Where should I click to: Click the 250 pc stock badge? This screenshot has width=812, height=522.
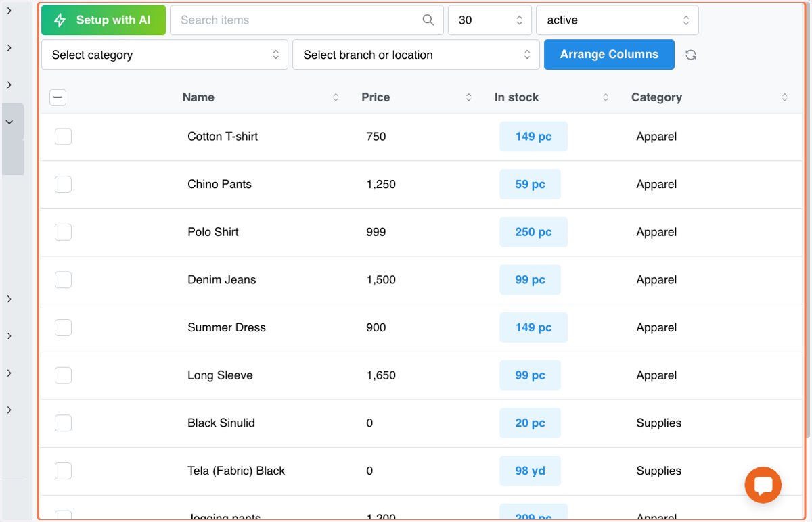(x=533, y=232)
